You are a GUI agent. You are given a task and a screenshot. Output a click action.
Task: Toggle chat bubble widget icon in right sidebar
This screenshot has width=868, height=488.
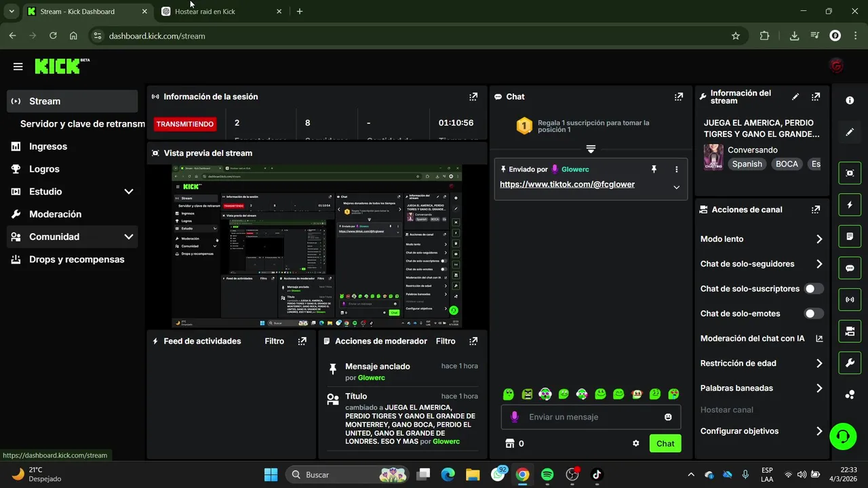(850, 268)
